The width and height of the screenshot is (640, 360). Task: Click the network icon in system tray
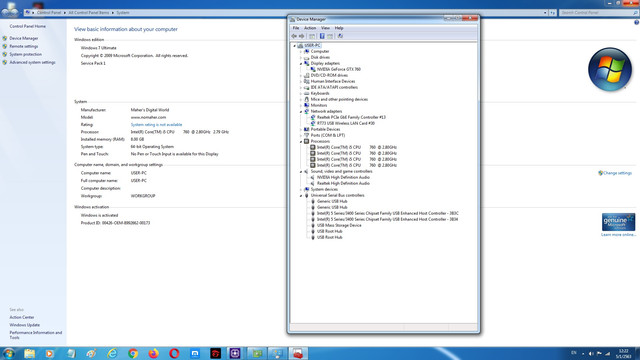tap(607, 353)
